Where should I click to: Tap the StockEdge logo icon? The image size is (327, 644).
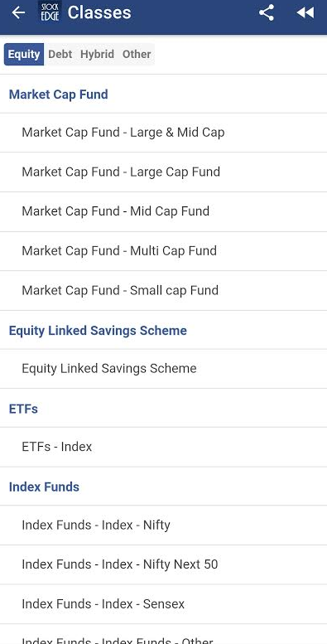pos(50,12)
